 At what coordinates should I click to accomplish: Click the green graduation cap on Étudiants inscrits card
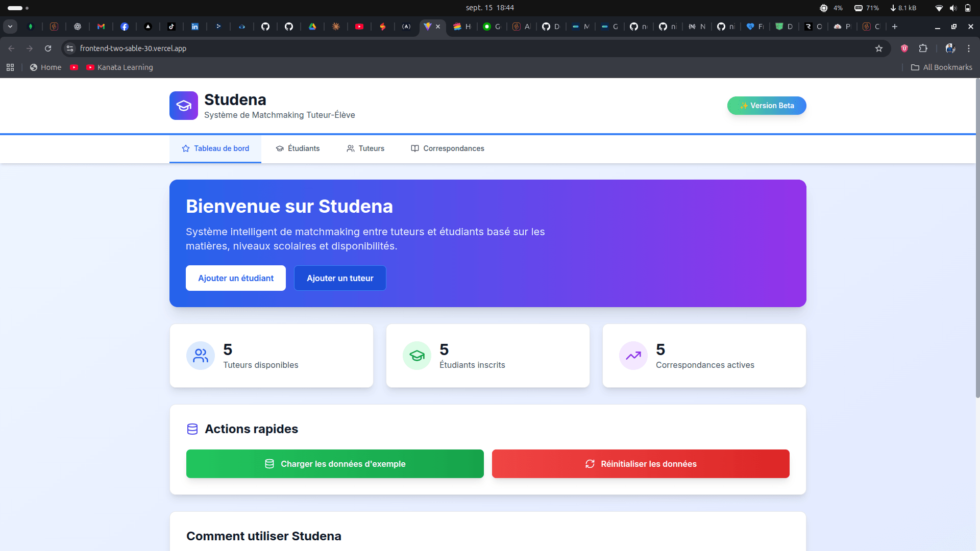point(416,356)
